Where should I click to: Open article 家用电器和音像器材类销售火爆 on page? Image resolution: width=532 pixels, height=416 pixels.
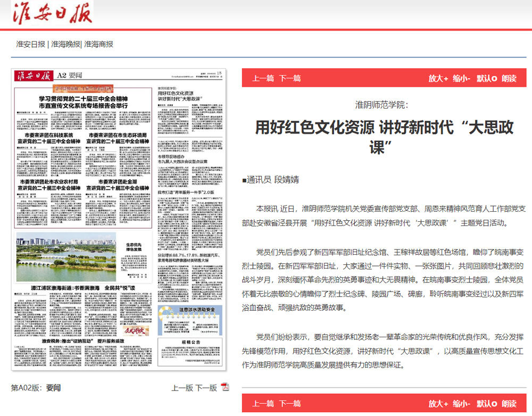click(x=188, y=257)
